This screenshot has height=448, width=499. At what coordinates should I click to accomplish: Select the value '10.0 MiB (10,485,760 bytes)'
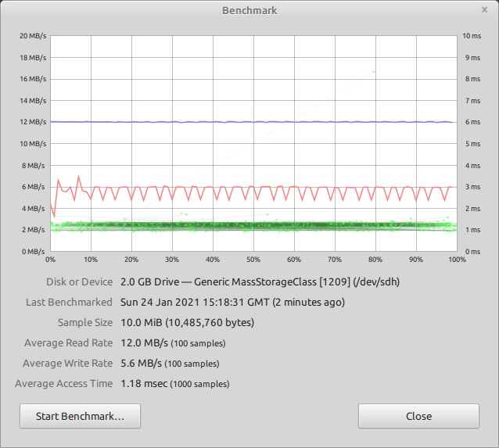pyautogui.click(x=187, y=322)
